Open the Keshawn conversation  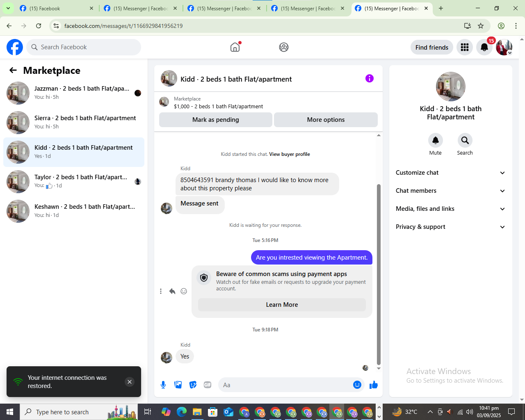point(74,211)
